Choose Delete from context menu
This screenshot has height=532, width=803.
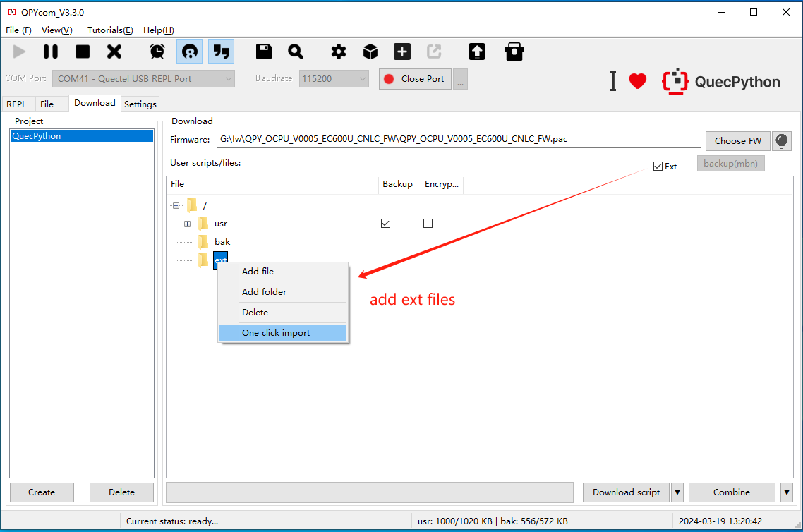[283, 313]
